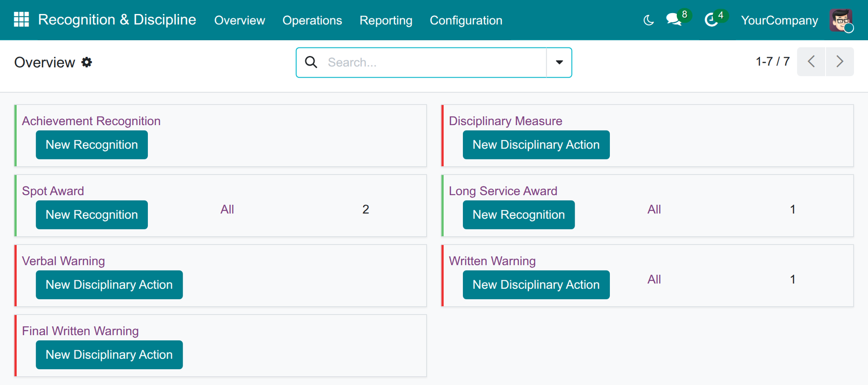The width and height of the screenshot is (868, 385).
Task: Go to the previous page arrow
Action: point(811,61)
